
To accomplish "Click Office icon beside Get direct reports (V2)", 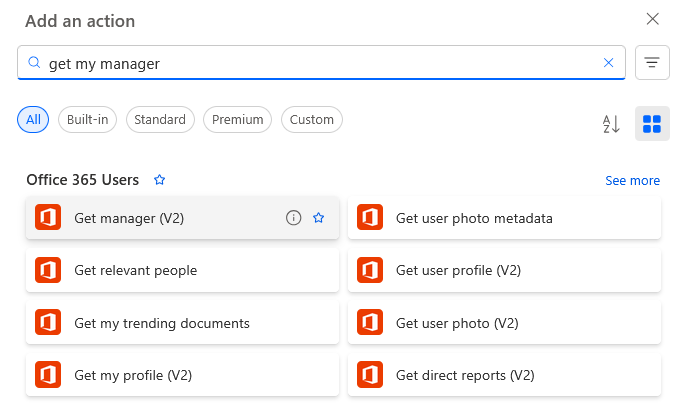I will (x=370, y=374).
